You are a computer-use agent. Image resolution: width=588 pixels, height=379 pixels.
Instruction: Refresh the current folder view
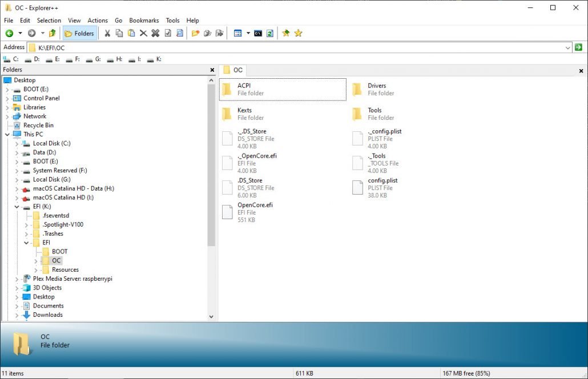coord(269,33)
